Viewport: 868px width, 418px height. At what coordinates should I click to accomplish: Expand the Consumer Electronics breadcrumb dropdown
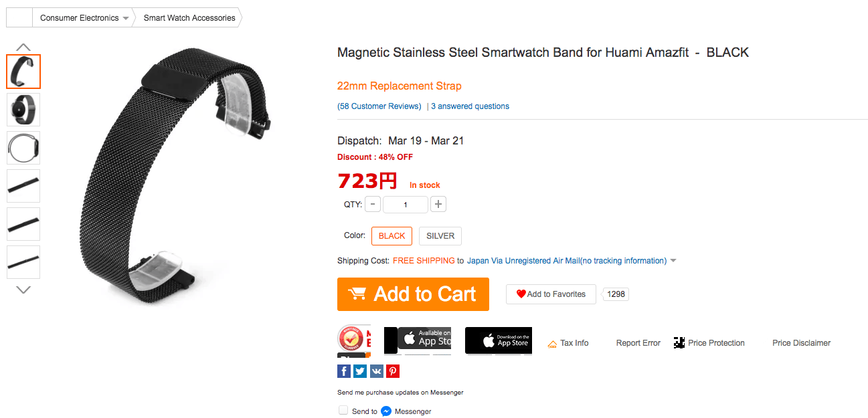[126, 18]
